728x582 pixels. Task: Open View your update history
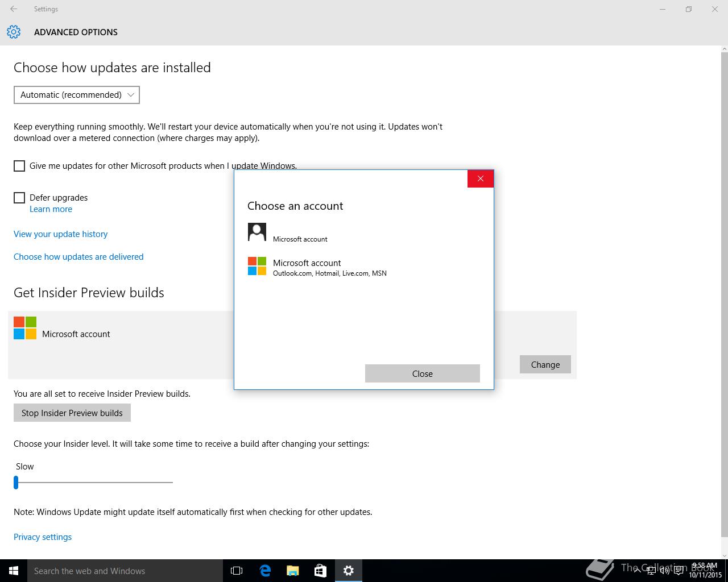click(60, 234)
